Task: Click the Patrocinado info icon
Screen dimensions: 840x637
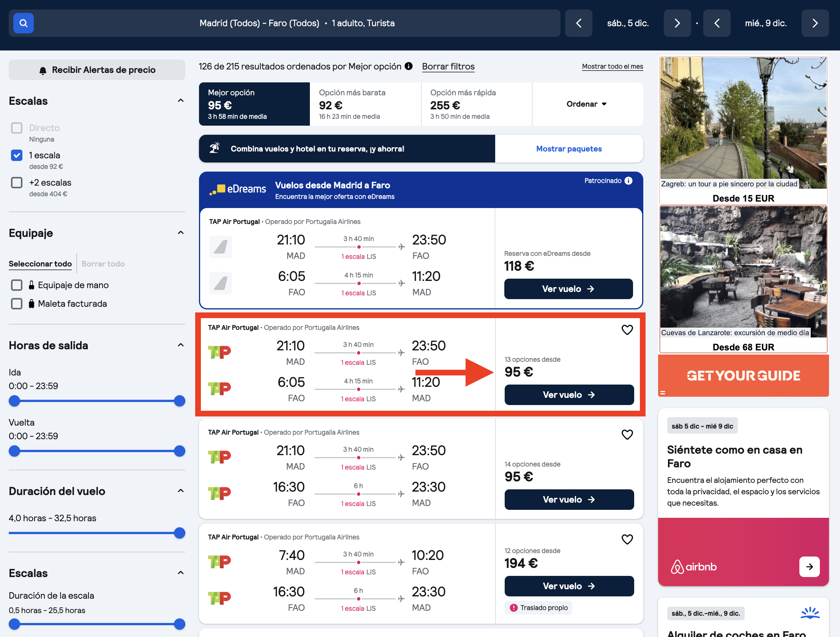Action: click(x=628, y=181)
